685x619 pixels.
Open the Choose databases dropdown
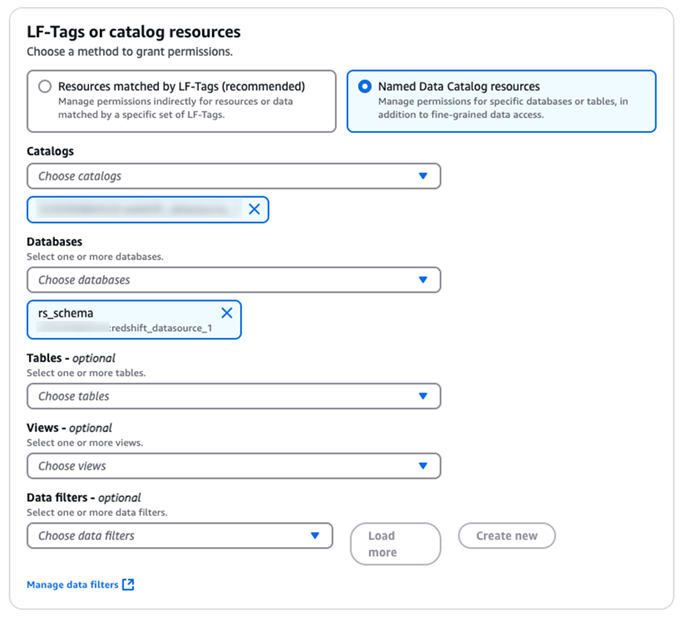220,280
